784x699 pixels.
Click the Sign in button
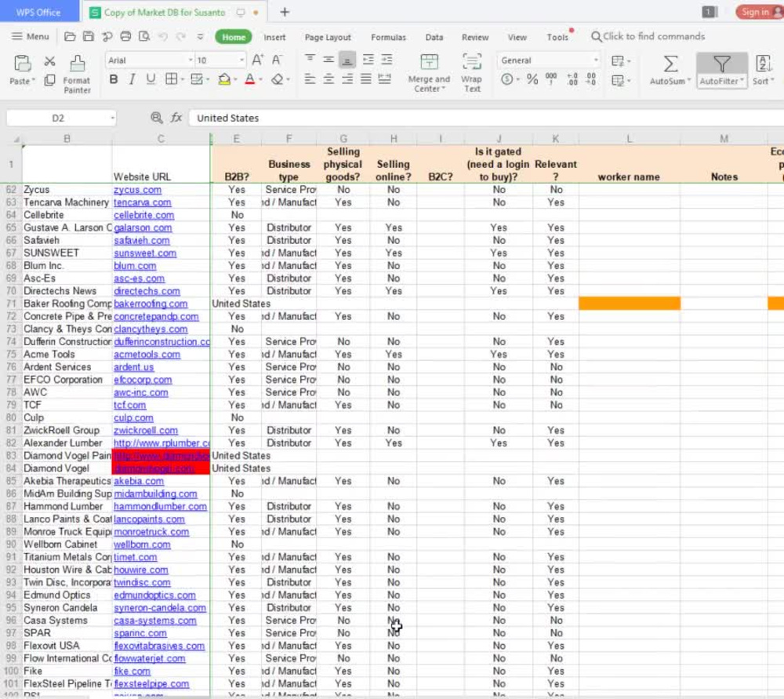tap(755, 12)
